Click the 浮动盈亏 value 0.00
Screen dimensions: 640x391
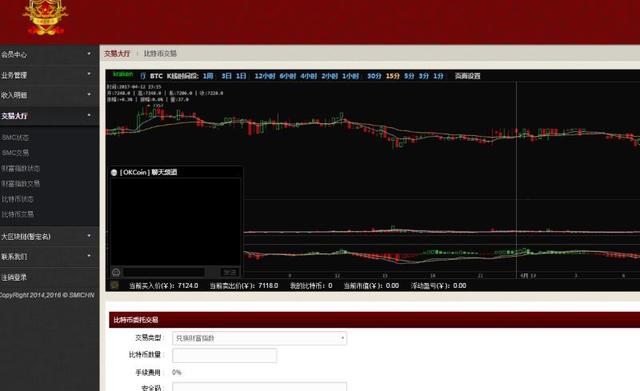(x=460, y=286)
